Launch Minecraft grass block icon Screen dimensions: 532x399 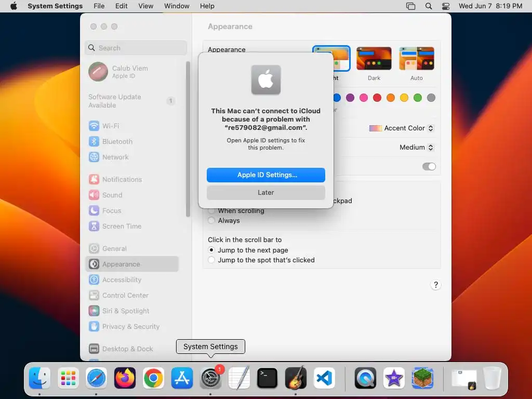pyautogui.click(x=422, y=378)
